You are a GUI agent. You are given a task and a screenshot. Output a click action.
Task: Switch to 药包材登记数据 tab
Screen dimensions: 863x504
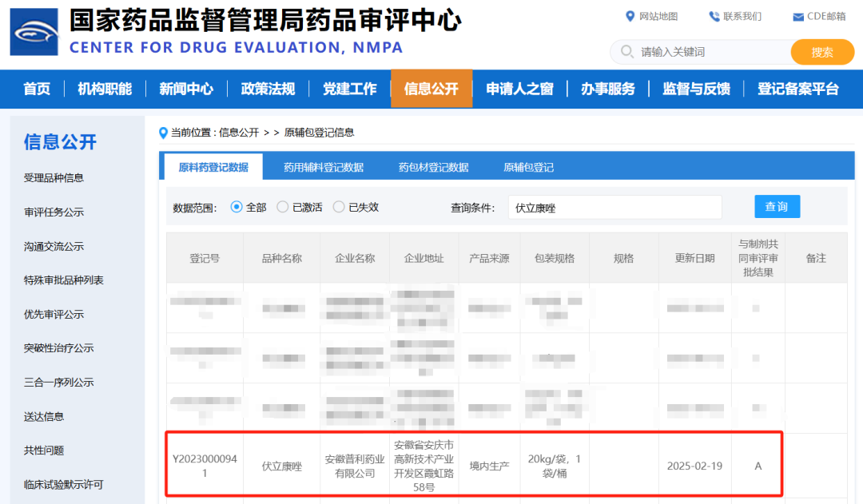[433, 168]
